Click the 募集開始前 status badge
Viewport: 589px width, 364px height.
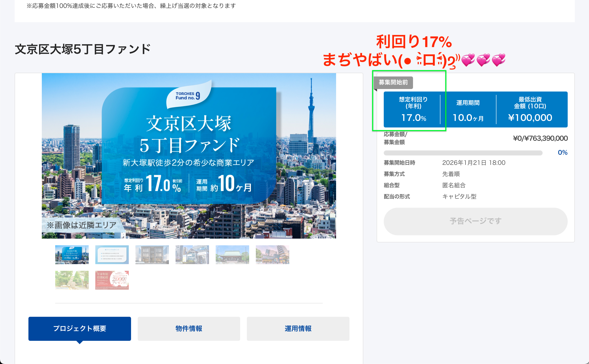[x=393, y=82]
